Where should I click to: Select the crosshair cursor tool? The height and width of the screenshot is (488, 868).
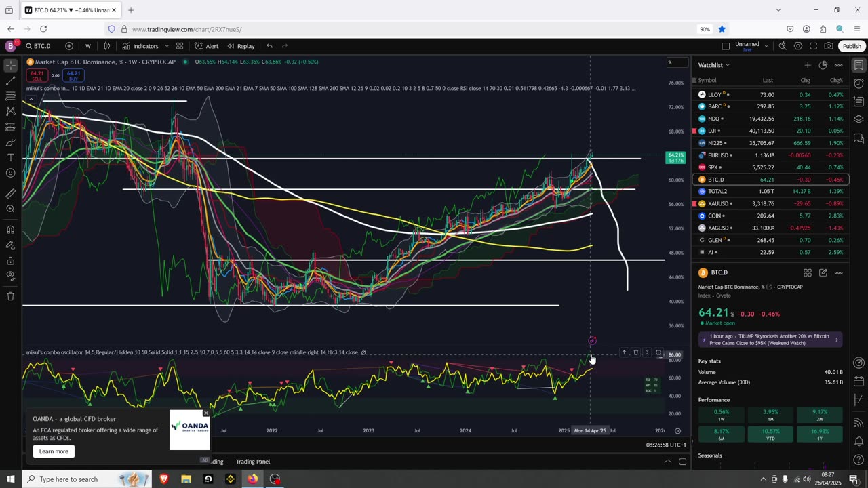[11, 66]
